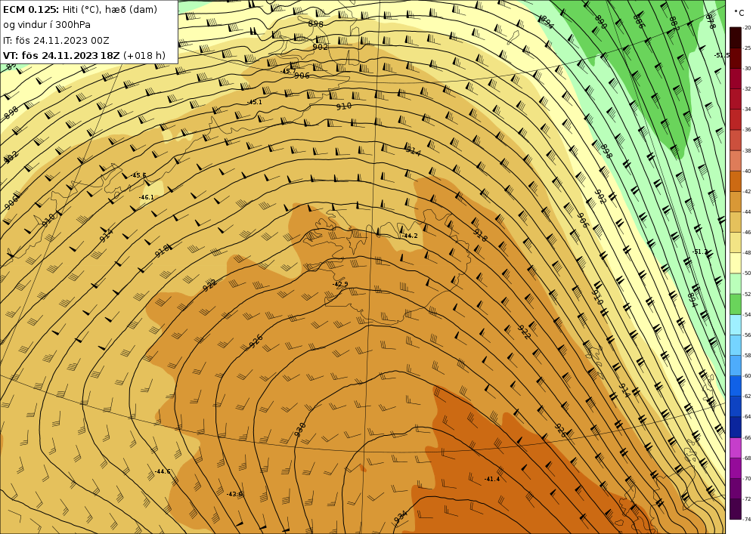Viewport: 756px width, 534px height.
Task: Click the '934' height contour label
Action: pyautogui.click(x=401, y=517)
